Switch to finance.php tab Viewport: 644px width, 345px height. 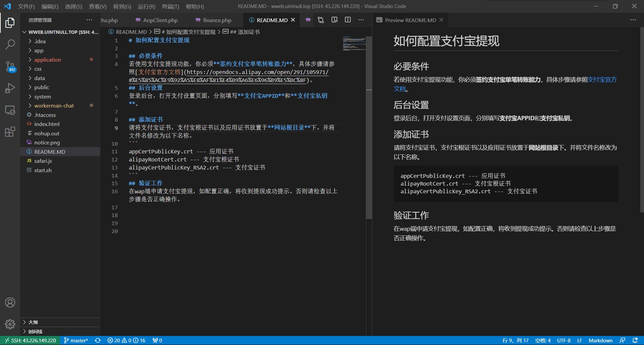(x=216, y=20)
